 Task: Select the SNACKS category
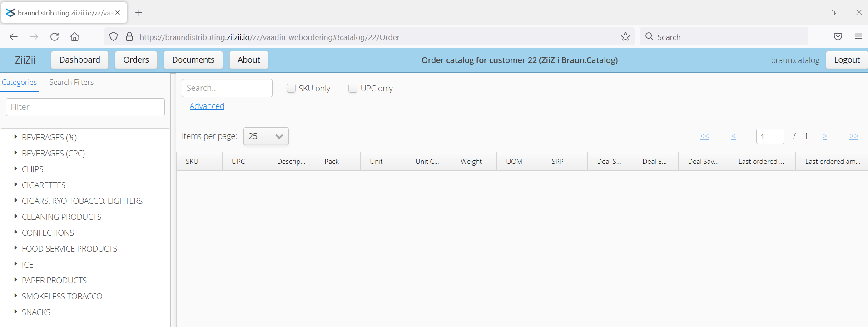click(36, 312)
